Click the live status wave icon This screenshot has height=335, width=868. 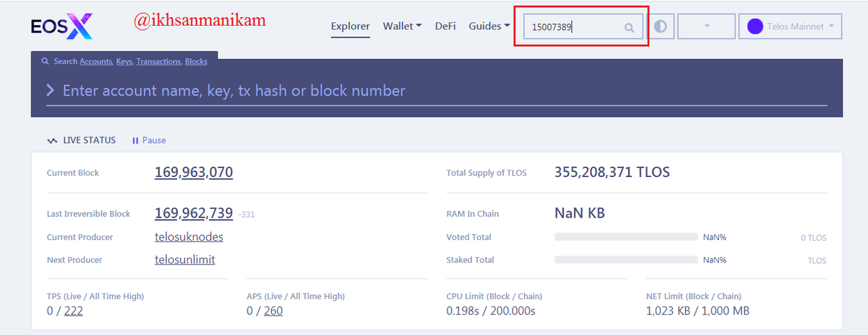[x=52, y=140]
